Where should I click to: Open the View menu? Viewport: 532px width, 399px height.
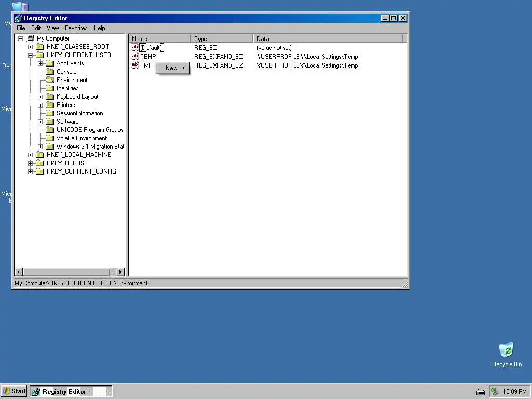click(x=52, y=28)
